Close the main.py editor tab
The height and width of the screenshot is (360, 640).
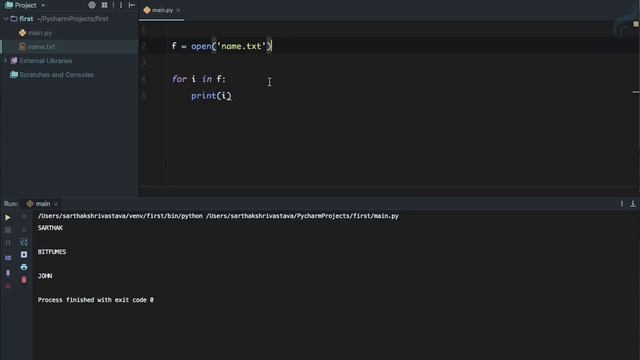coord(178,10)
